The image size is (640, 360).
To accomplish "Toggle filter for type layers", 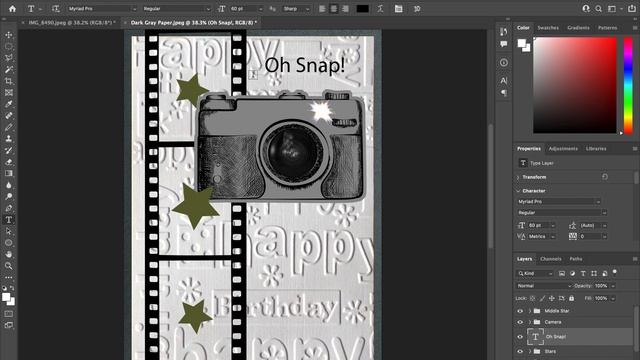I will coord(583,273).
